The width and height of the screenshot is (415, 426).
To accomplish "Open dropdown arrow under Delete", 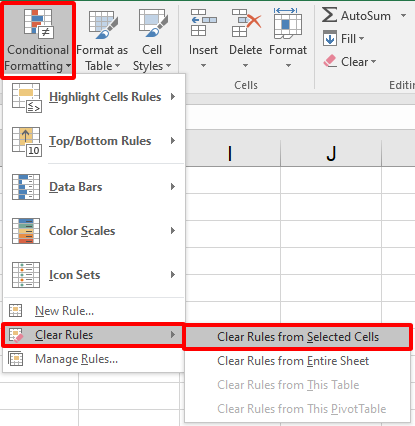I will click(x=245, y=66).
